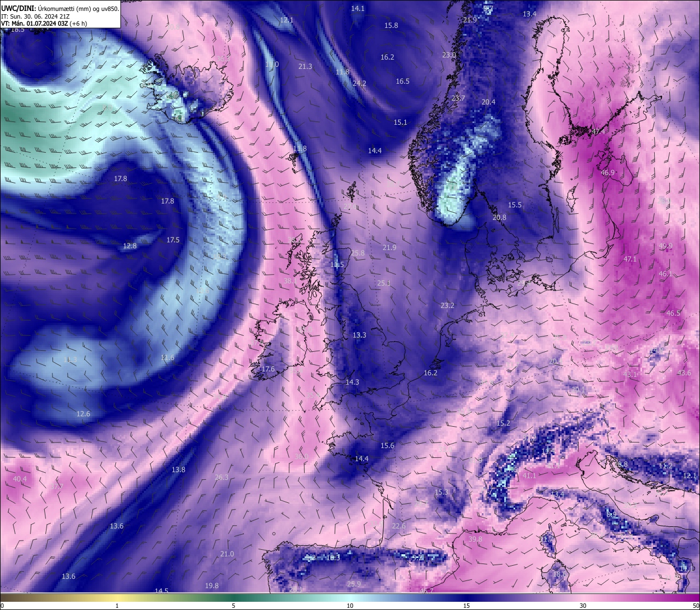Click the '20.8' value on the map

coord(499,217)
